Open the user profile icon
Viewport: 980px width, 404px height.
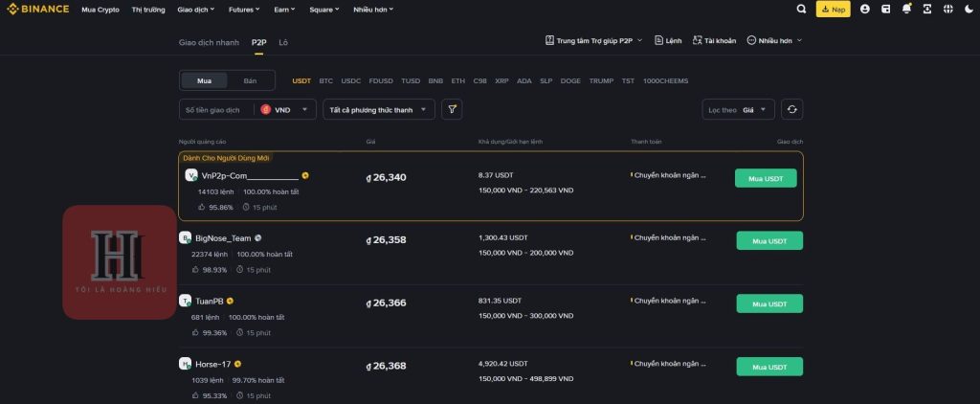[x=865, y=10]
